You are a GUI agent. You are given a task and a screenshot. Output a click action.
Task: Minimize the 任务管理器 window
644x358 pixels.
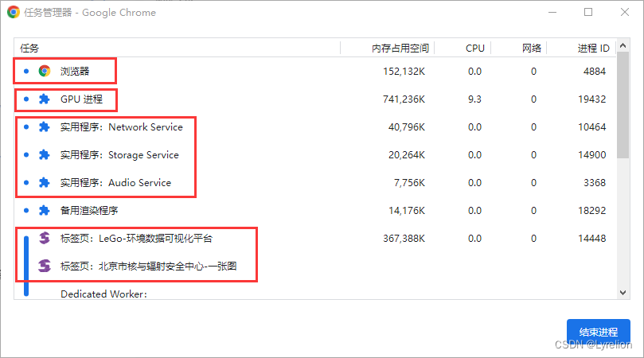pyautogui.click(x=552, y=12)
